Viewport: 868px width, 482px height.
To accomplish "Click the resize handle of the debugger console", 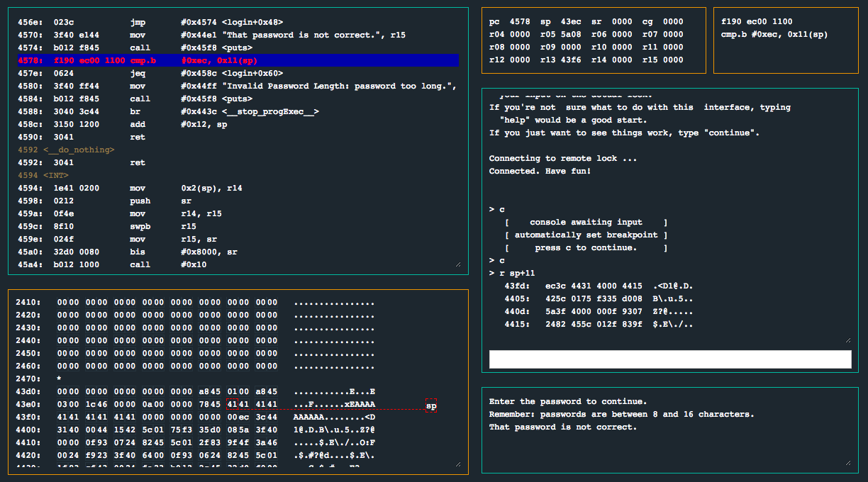I will click(847, 340).
